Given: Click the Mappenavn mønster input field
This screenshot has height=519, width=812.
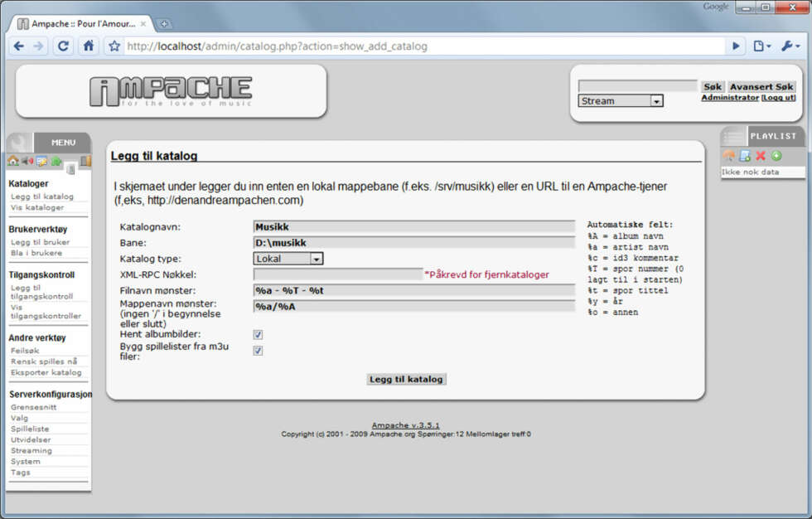Looking at the screenshot, I should click(x=413, y=306).
